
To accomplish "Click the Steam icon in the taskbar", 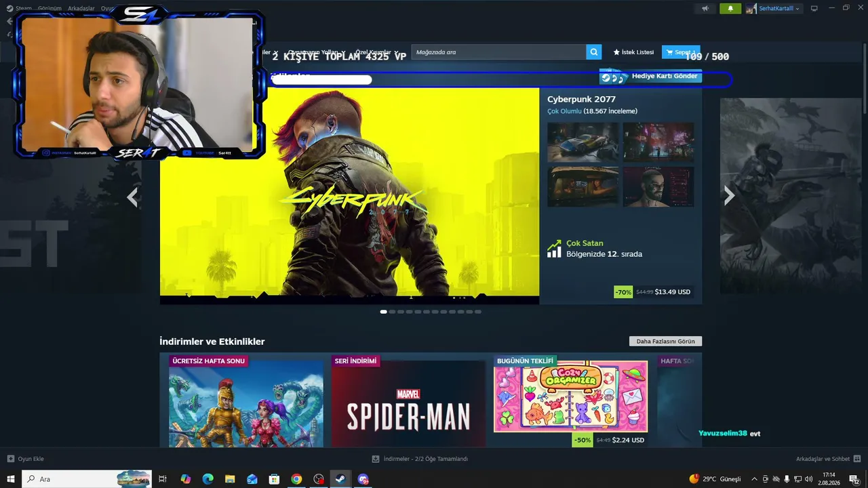I will coord(340,479).
